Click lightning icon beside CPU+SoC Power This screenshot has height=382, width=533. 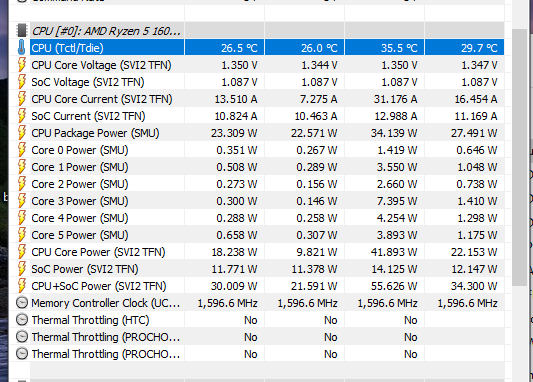[22, 285]
